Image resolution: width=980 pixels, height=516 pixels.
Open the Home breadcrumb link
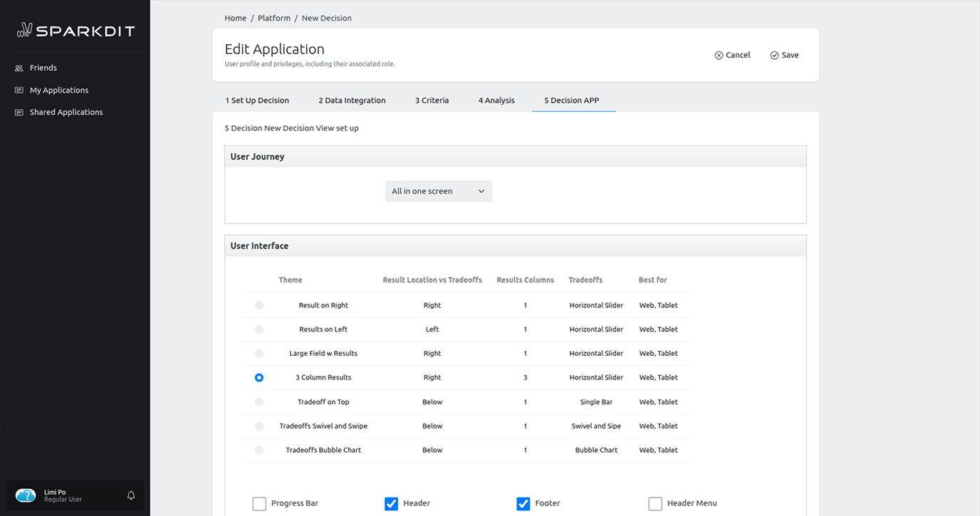(235, 18)
